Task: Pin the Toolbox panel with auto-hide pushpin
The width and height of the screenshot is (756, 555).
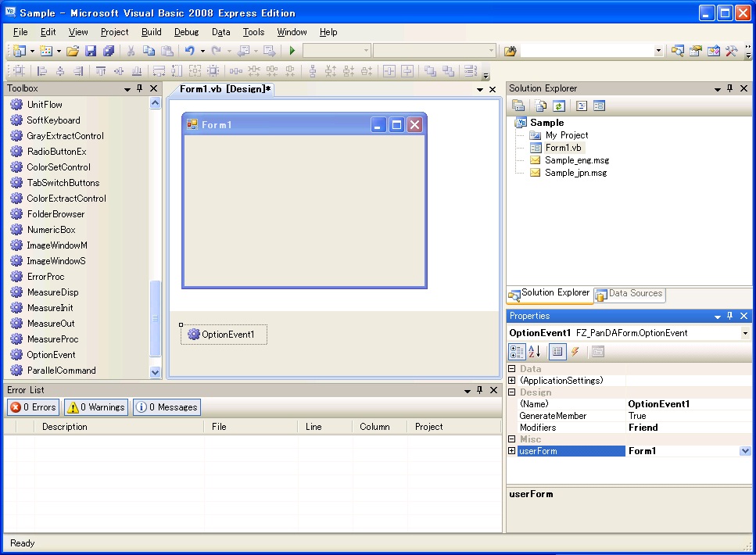Action: click(140, 88)
